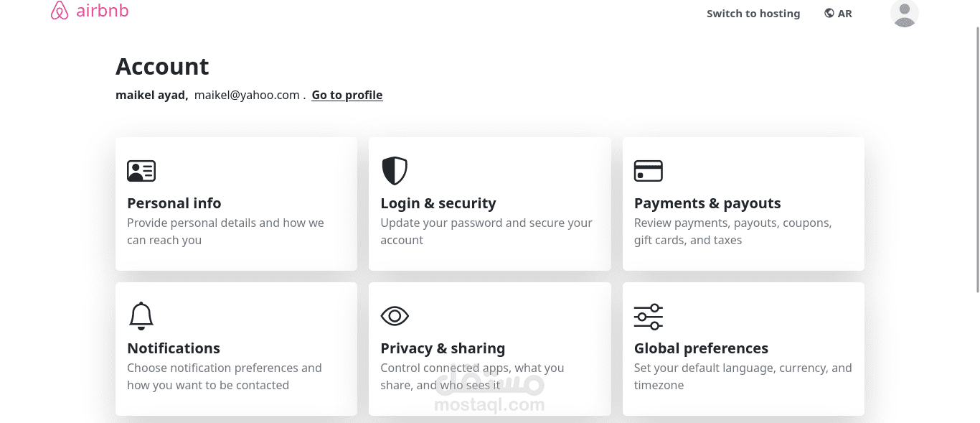Click the Global preferences sliders icon
The height and width of the screenshot is (423, 980).
point(649,316)
